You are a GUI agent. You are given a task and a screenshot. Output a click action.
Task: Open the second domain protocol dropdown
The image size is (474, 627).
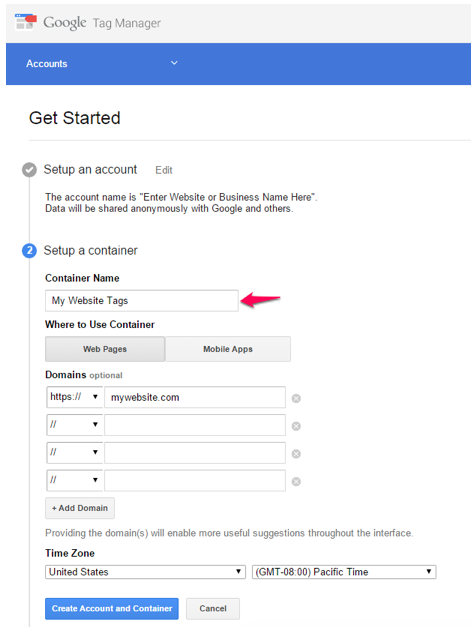[74, 425]
